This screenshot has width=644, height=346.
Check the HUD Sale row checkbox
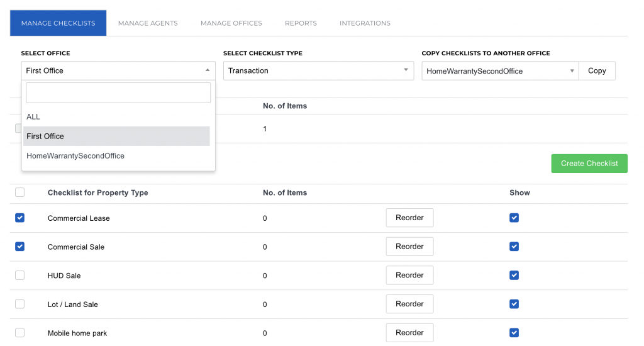click(19, 276)
